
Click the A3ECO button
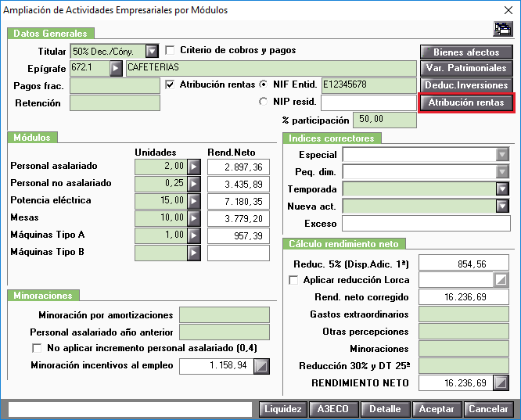[334, 409]
